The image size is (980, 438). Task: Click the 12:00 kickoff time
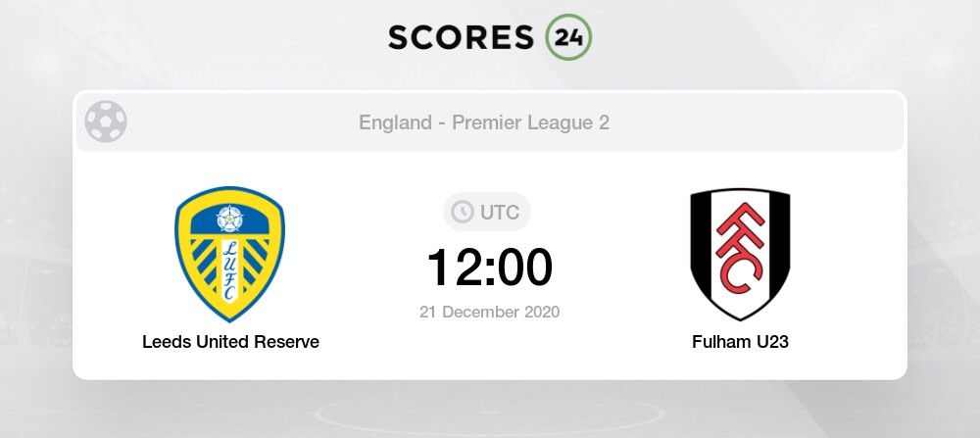[489, 268]
